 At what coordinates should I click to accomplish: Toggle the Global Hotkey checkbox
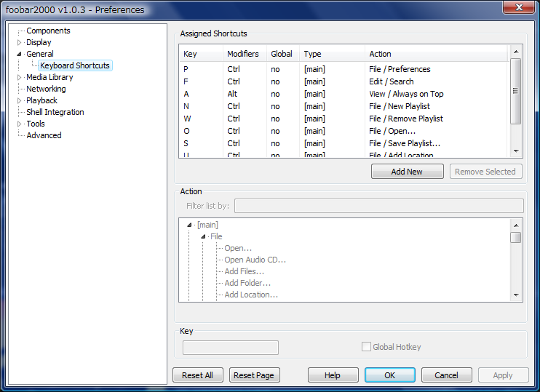tap(366, 347)
